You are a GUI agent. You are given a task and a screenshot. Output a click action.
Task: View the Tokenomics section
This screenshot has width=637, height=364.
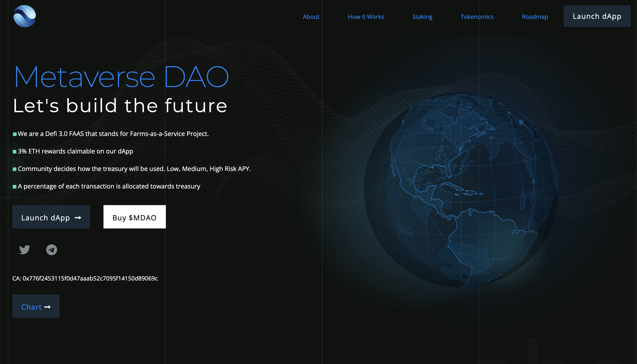pyautogui.click(x=477, y=17)
